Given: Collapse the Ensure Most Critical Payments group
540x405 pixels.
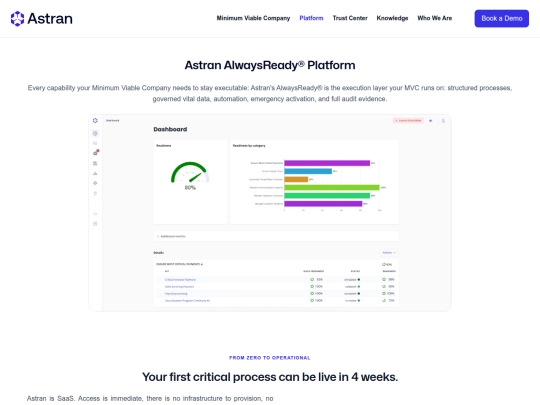Looking at the screenshot, I should [x=179, y=264].
